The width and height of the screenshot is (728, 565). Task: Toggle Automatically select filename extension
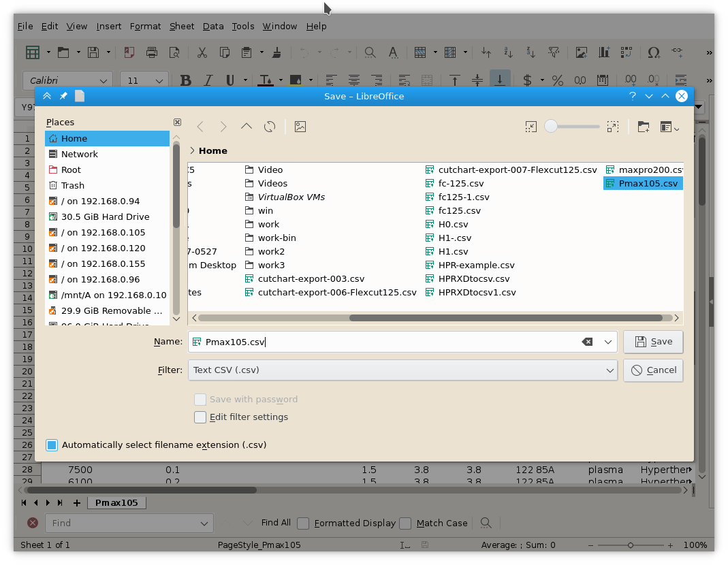[x=52, y=445]
